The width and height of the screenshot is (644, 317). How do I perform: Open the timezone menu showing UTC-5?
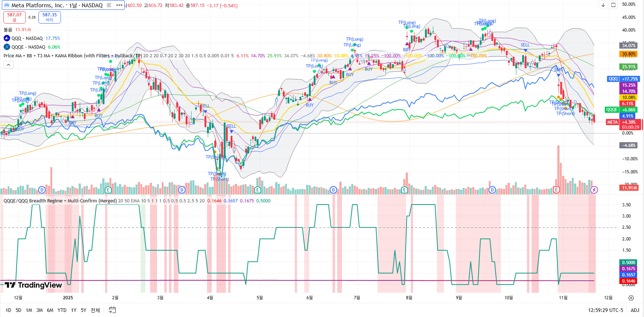(606, 310)
